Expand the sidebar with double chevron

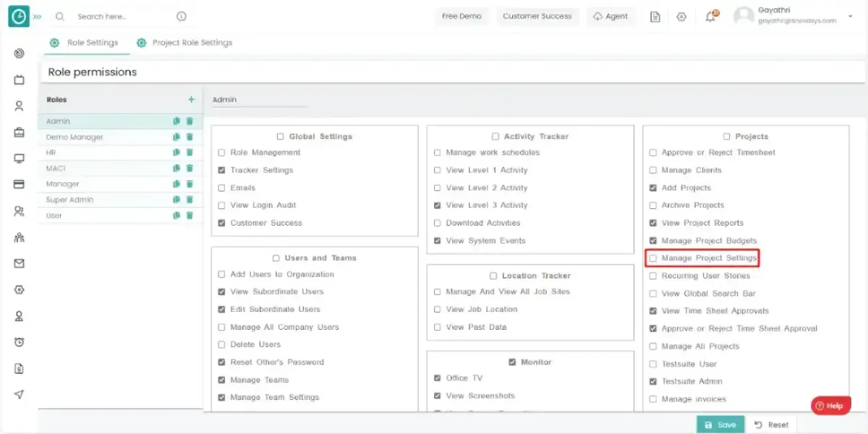click(38, 17)
